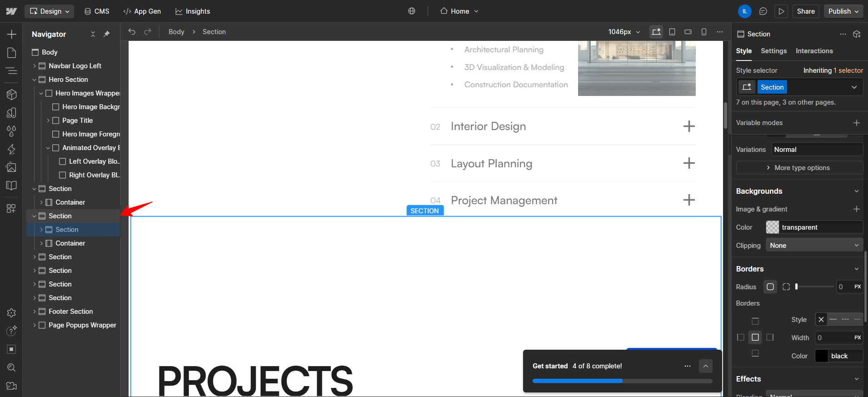868x397 pixels.
Task: Open Section element more options menu
Action: [x=843, y=34]
